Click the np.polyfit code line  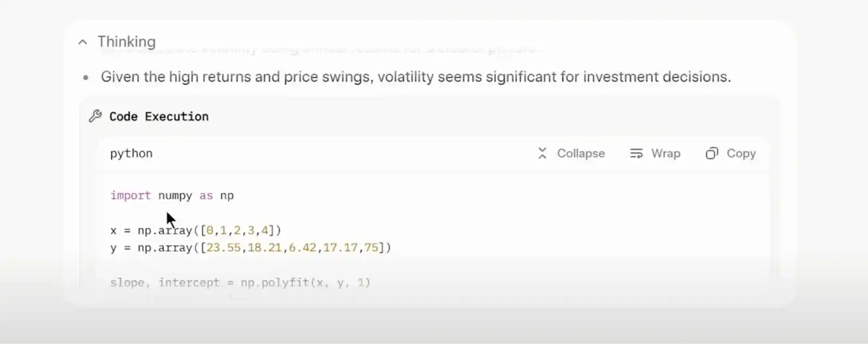point(240,283)
